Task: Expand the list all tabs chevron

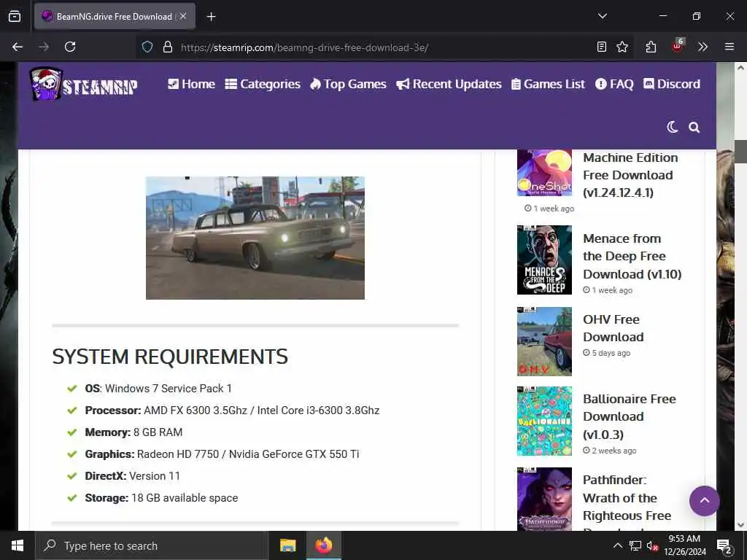Action: tap(602, 16)
